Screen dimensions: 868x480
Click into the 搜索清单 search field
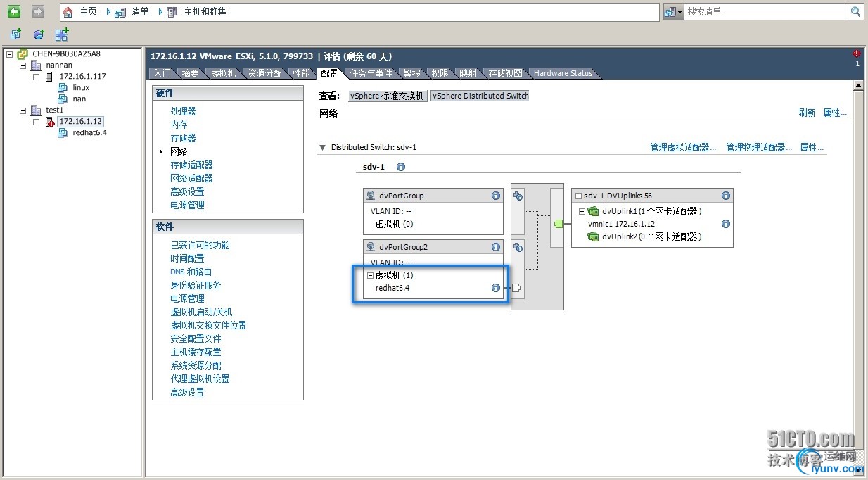(x=765, y=11)
